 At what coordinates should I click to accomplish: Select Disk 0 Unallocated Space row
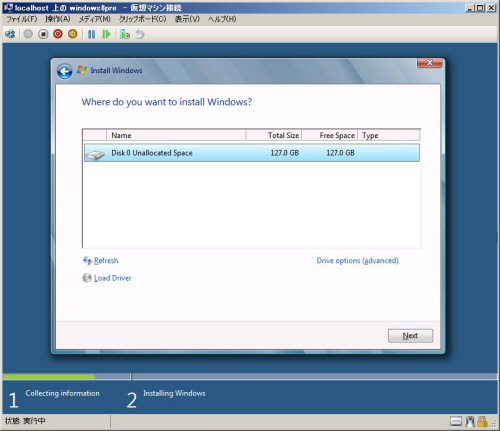pos(252,153)
